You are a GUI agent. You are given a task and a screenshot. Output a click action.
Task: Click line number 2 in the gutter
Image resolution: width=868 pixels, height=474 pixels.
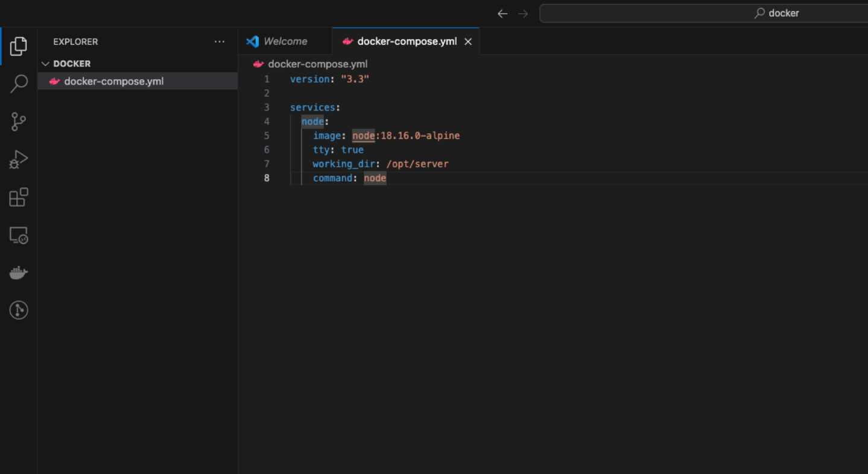pyautogui.click(x=267, y=94)
